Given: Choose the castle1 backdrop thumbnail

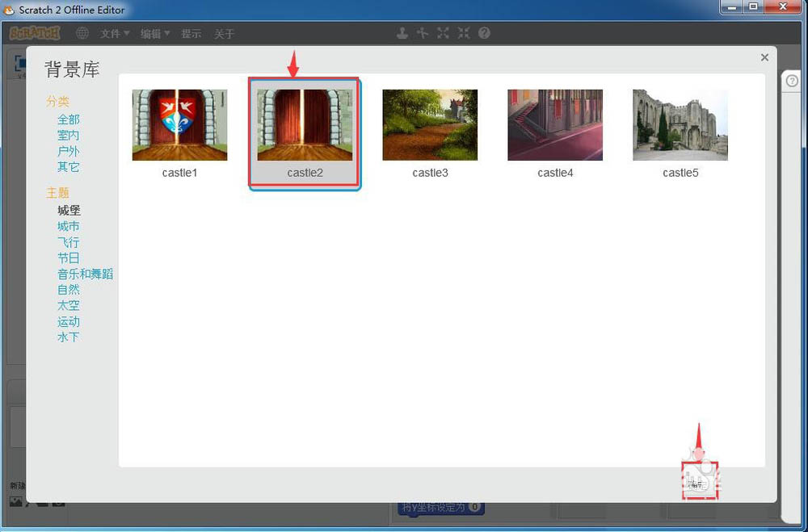Looking at the screenshot, I should (x=180, y=125).
